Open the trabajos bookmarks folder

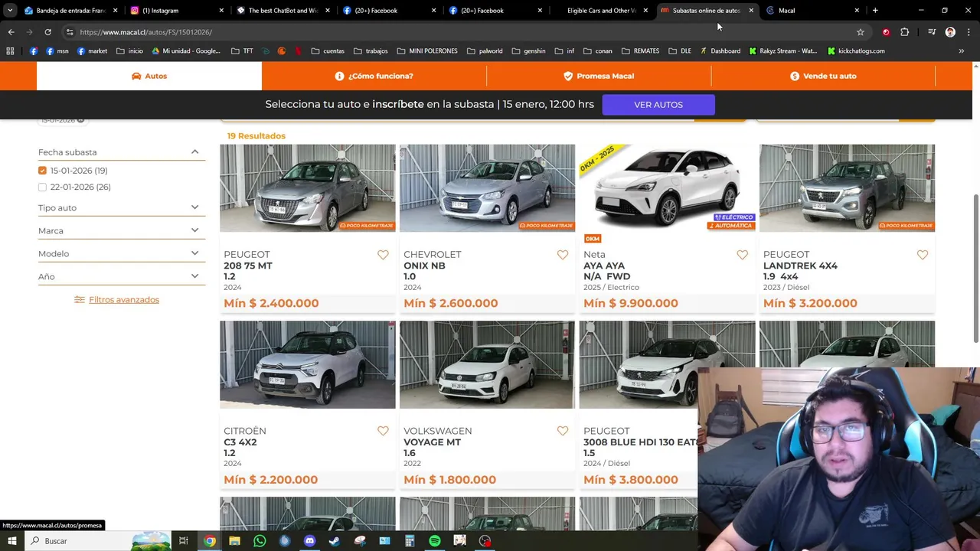[x=371, y=51]
